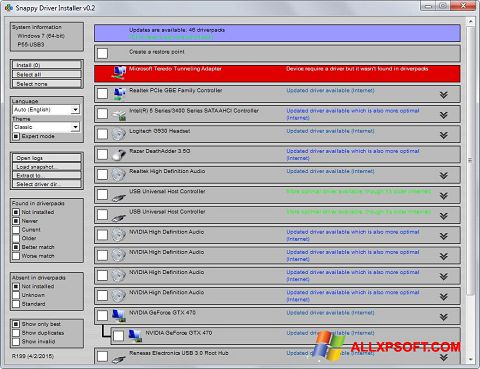Click the Select none button
The height and width of the screenshot is (369, 480).
[x=47, y=84]
